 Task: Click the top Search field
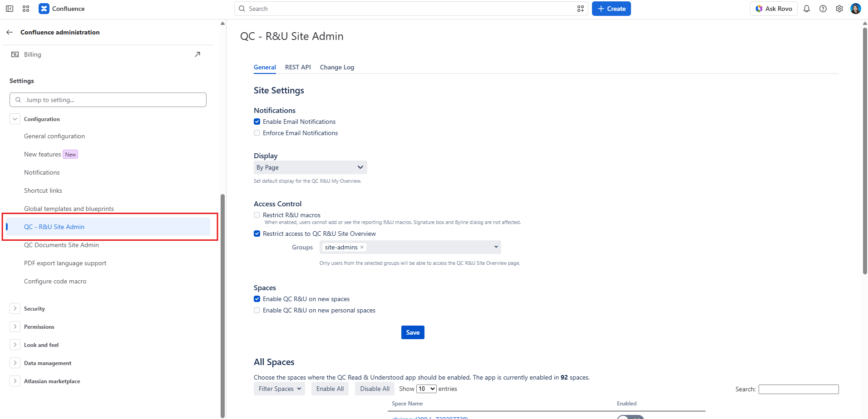coord(411,9)
